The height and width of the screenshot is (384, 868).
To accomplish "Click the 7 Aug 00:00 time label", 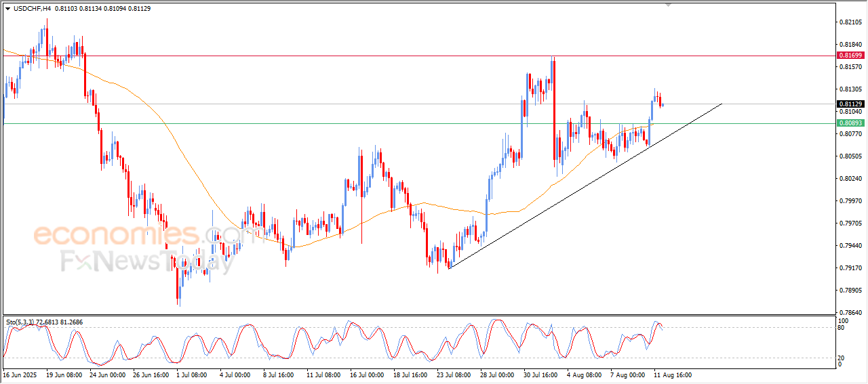I will pos(627,375).
